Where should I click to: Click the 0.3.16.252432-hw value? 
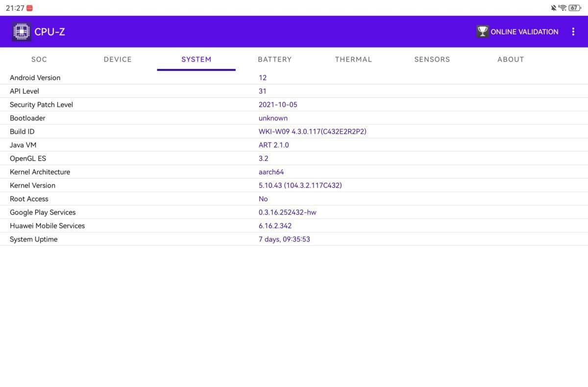(288, 212)
